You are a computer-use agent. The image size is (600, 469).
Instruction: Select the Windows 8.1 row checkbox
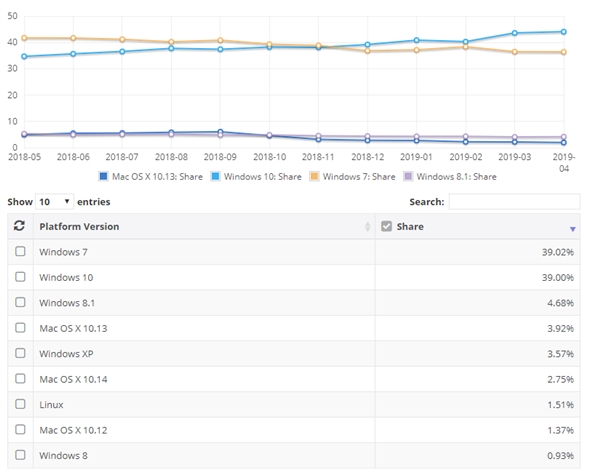point(20,302)
